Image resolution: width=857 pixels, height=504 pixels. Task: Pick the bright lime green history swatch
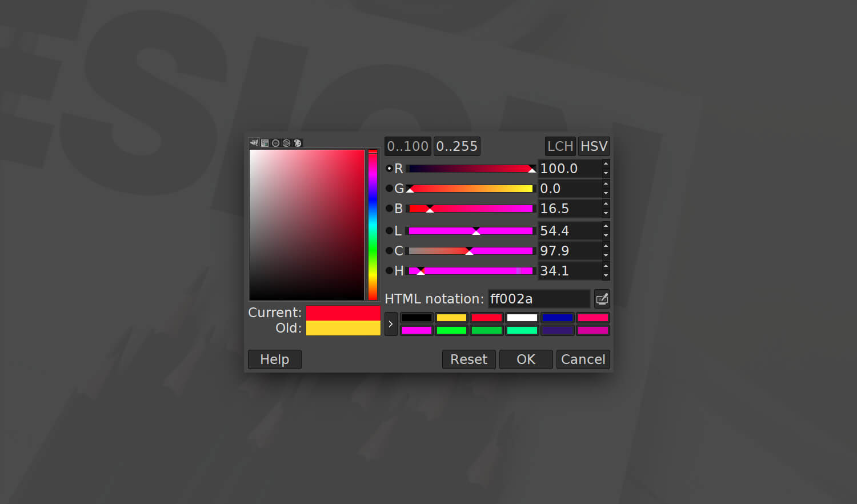point(451,330)
